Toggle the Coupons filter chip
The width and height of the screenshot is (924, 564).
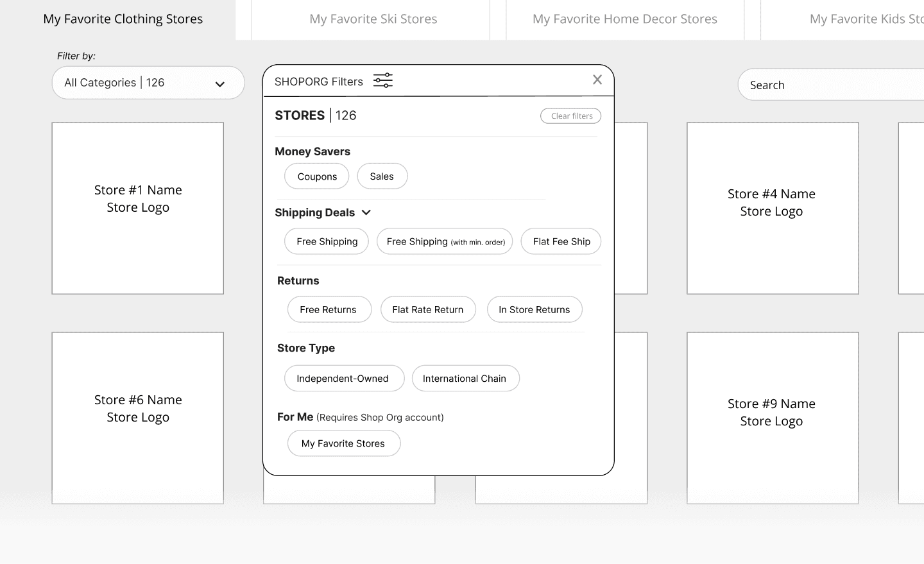click(317, 176)
